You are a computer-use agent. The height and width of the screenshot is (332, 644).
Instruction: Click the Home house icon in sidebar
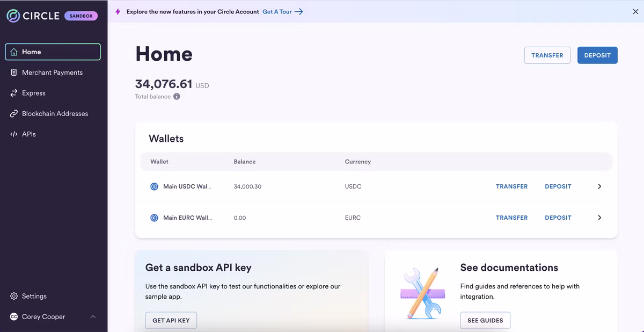(14, 52)
